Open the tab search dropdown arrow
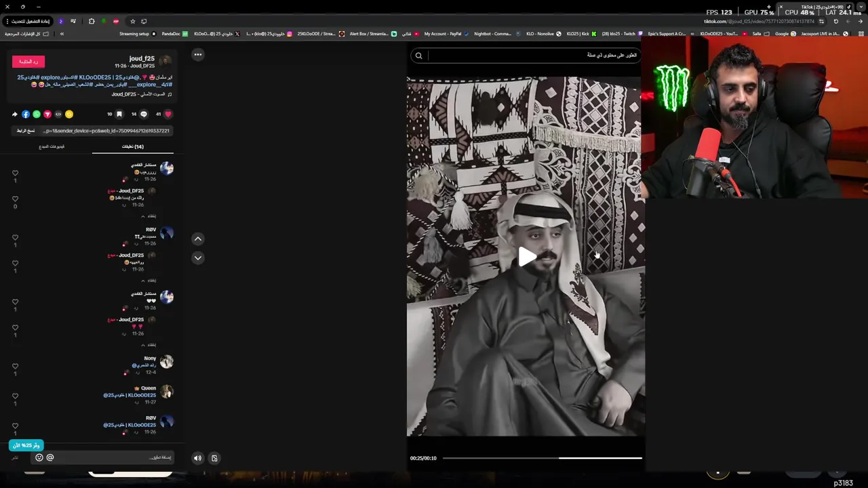Image resolution: width=868 pixels, height=488 pixels. [x=861, y=7]
